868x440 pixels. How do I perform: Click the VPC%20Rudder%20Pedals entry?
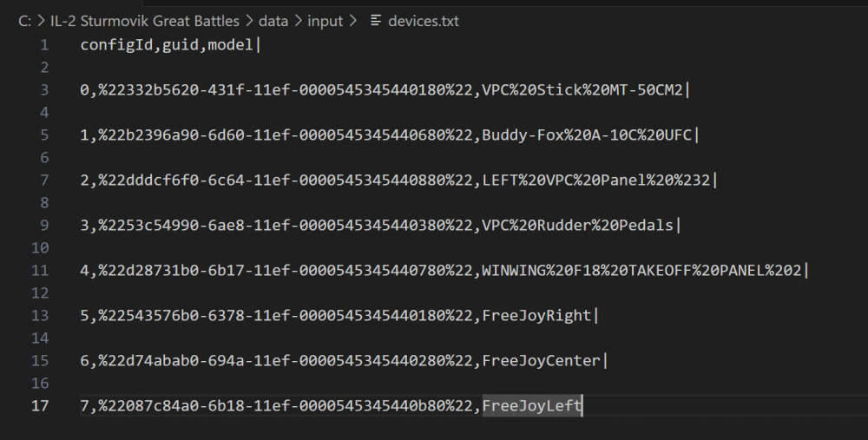pyautogui.click(x=577, y=225)
